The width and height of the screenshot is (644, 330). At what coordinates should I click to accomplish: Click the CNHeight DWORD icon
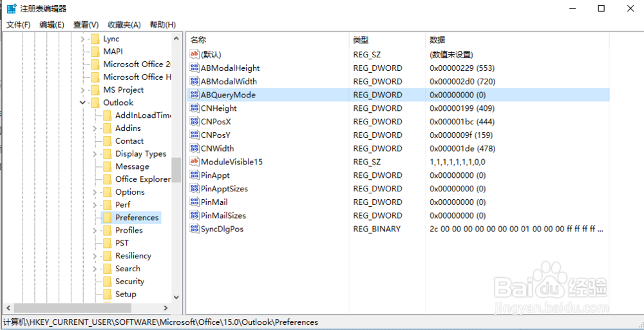tap(194, 108)
